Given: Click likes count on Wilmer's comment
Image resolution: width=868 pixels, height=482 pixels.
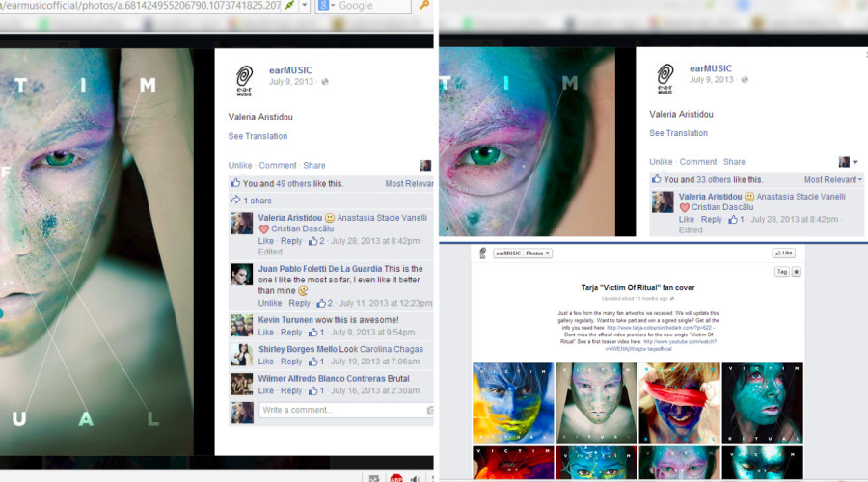Looking at the screenshot, I should click(x=316, y=390).
